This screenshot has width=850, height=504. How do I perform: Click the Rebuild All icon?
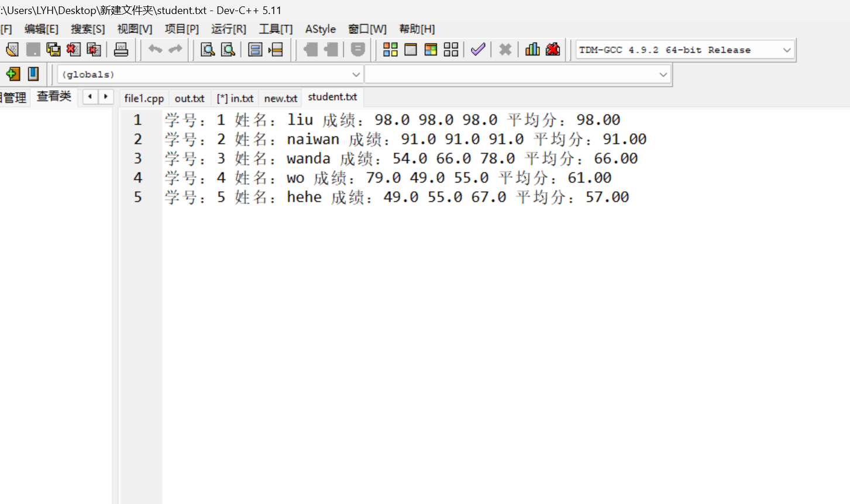(451, 50)
